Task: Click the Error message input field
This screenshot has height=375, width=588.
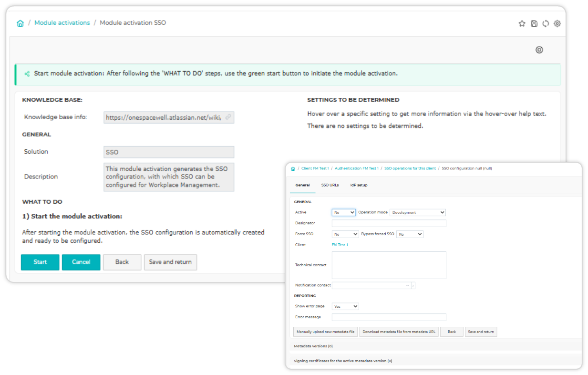Action: tap(389, 317)
